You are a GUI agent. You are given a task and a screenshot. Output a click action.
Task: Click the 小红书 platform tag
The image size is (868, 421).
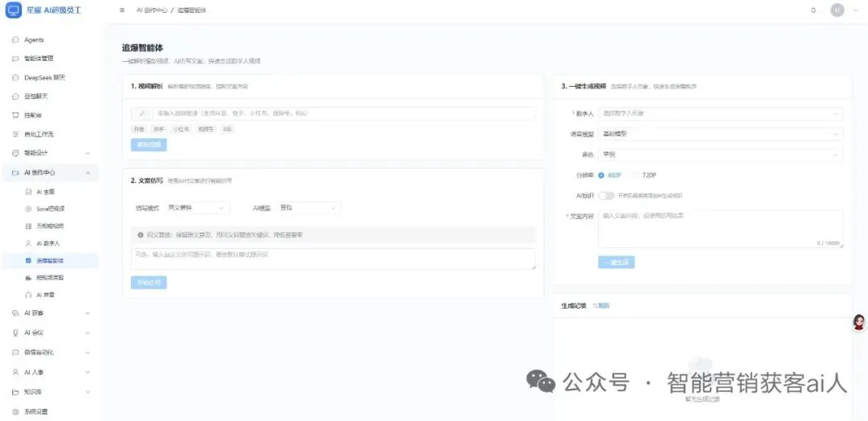coord(182,129)
